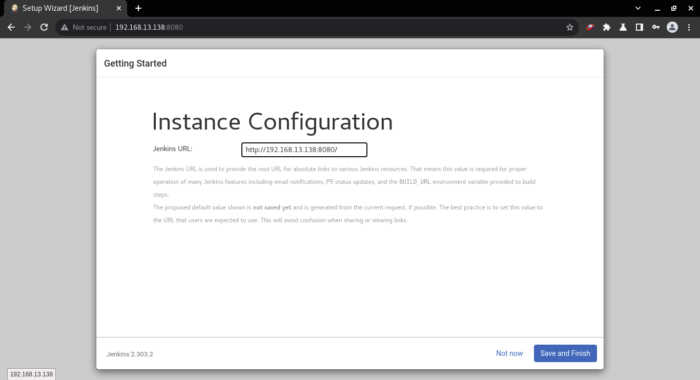Open the extensions puzzle-piece icon
The width and height of the screenshot is (700, 380).
[606, 27]
